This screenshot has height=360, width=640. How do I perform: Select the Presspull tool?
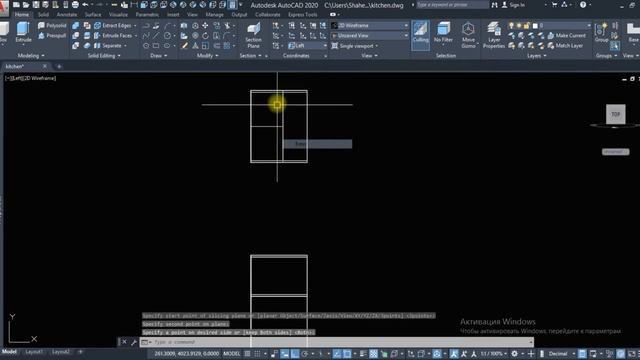[x=52, y=36]
